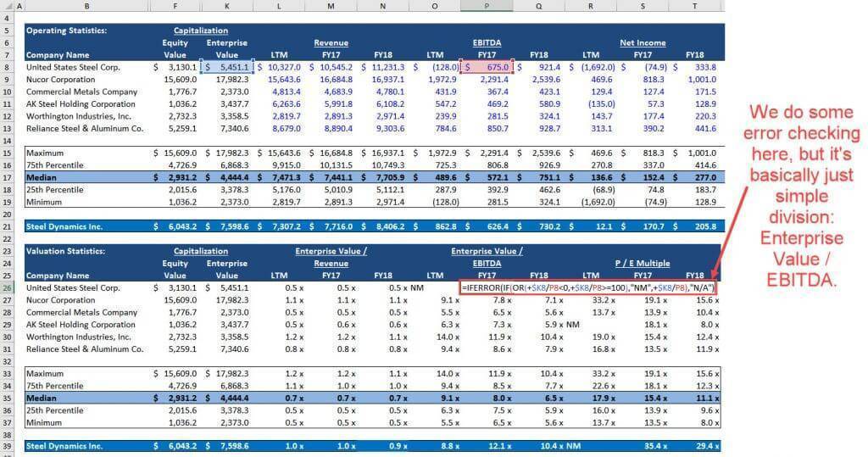The image size is (868, 457).
Task: Select row header 26
Action: coord(7,287)
